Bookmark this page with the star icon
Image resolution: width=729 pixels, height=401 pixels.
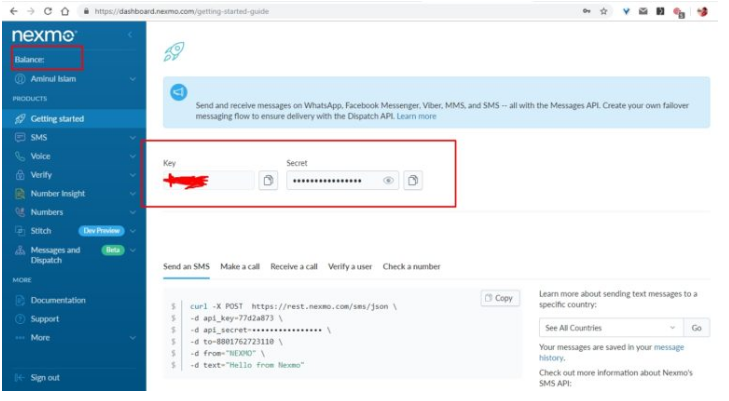point(604,11)
